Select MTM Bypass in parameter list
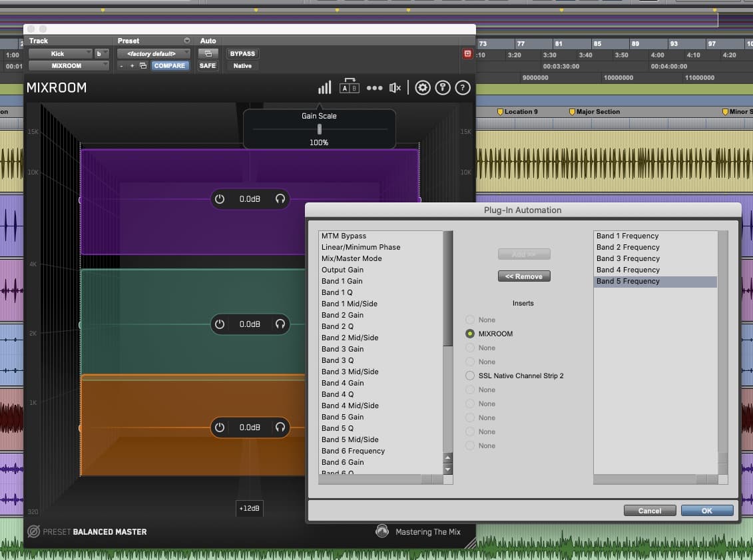The image size is (753, 560). 344,236
